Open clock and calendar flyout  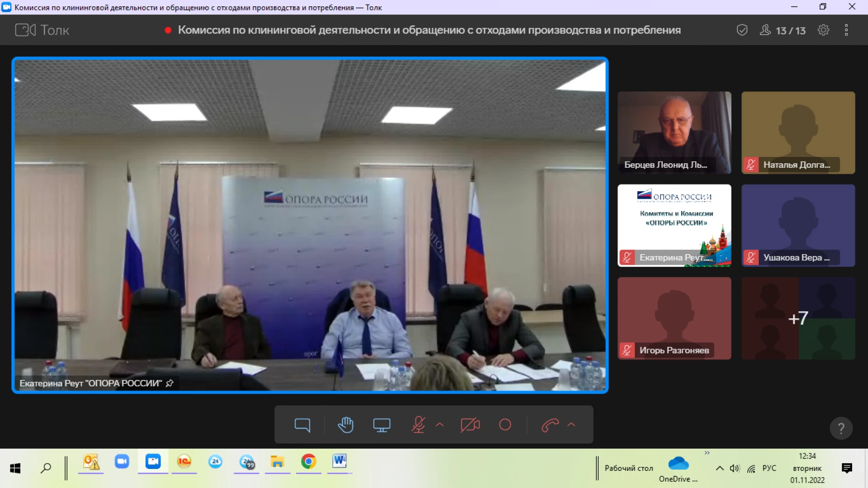tap(807, 468)
